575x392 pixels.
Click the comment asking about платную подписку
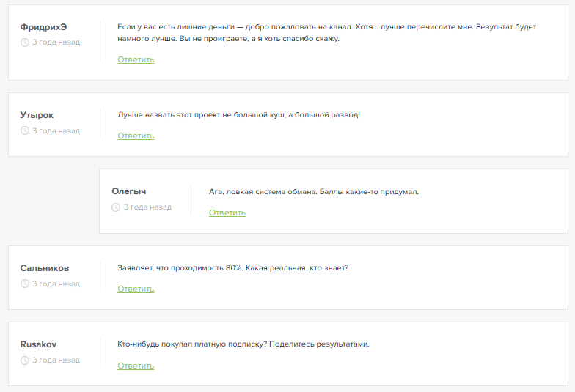[x=243, y=344]
